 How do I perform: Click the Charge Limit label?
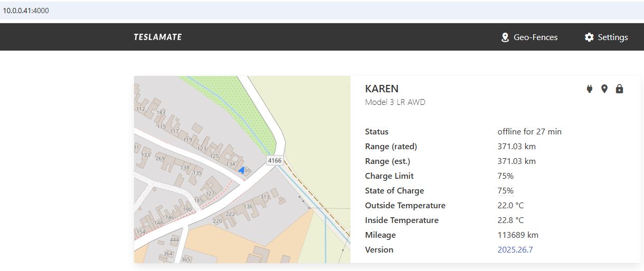[389, 176]
